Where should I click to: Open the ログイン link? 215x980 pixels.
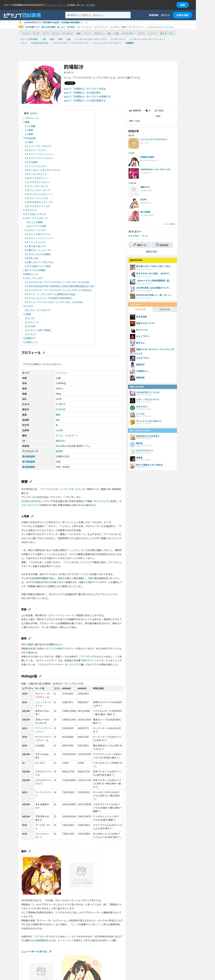click(166, 15)
